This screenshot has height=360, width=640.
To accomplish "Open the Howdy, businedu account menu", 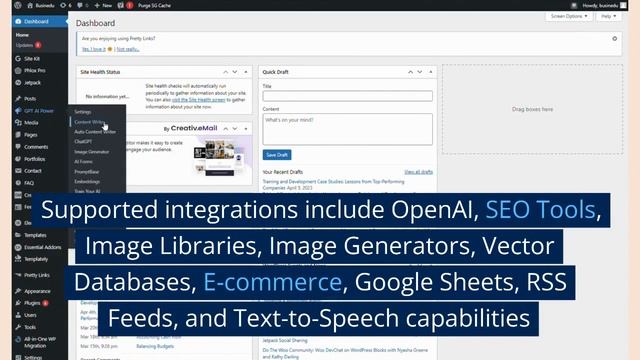I will click(x=604, y=5).
